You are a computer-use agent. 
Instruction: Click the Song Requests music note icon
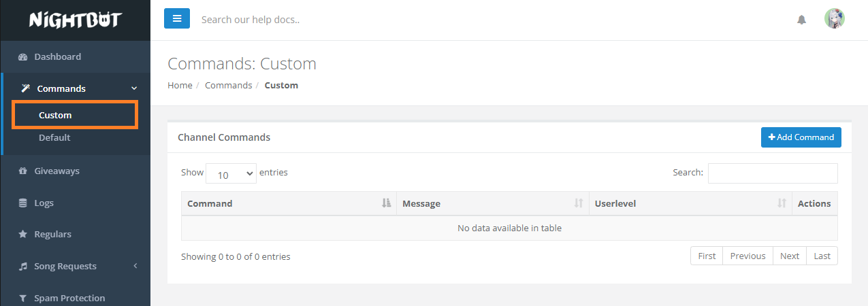point(22,267)
